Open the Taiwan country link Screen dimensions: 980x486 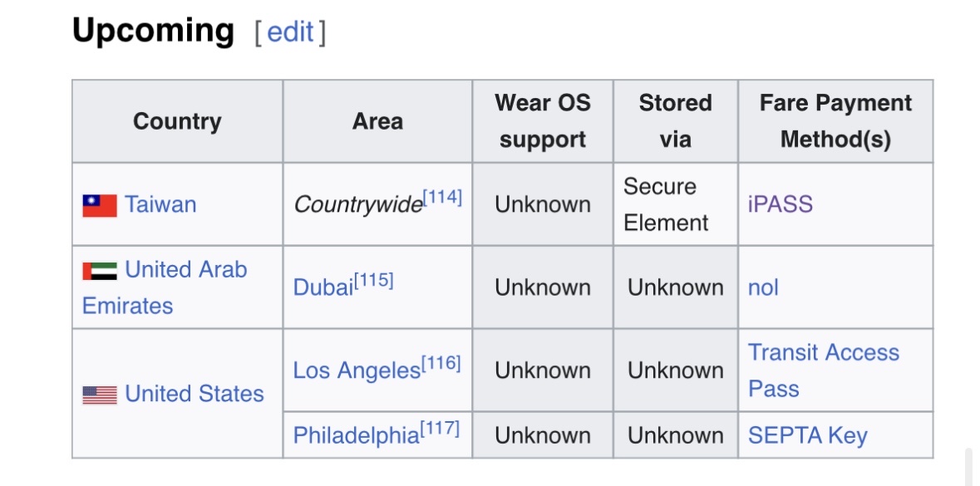pos(160,204)
